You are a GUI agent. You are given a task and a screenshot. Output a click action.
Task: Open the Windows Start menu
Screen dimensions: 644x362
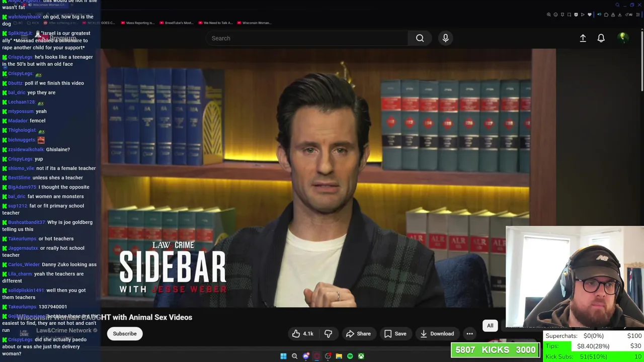point(283,356)
